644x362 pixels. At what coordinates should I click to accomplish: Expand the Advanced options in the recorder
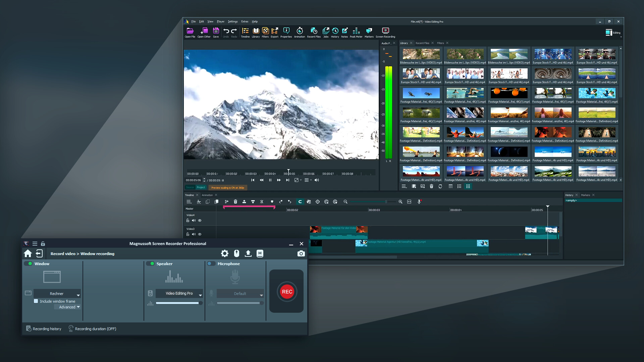(67, 307)
